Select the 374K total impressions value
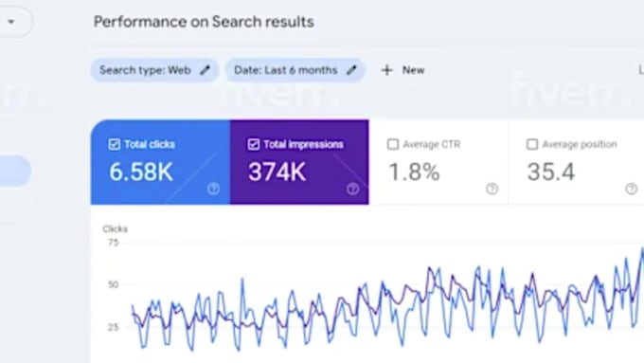Image resolution: width=644 pixels, height=363 pixels. [x=277, y=172]
